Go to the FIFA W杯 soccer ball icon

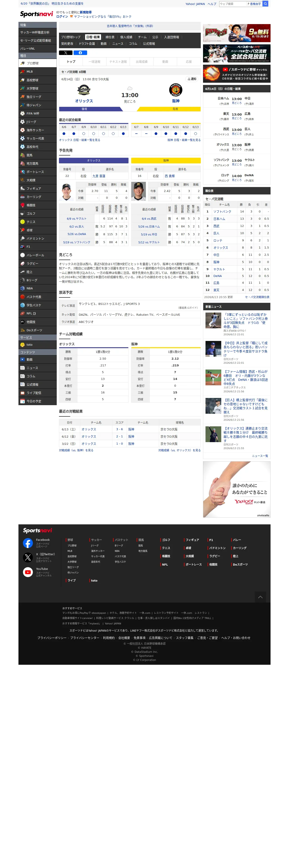tap(23, 113)
